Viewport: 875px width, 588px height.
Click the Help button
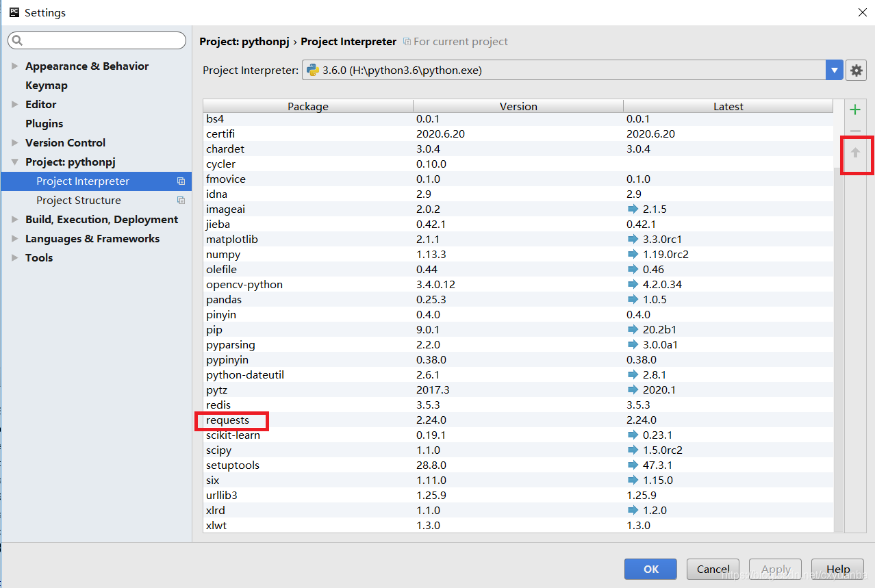coord(838,569)
